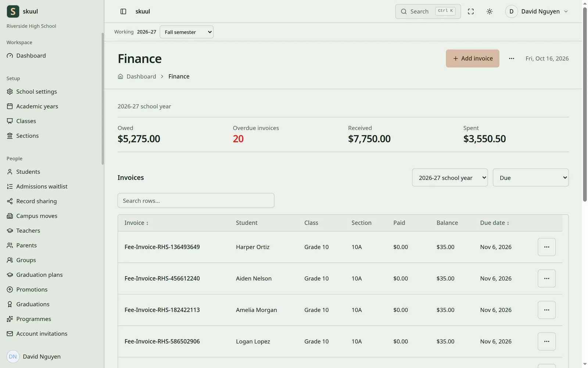
Task: Open Fall semester dropdown
Action: [187, 32]
